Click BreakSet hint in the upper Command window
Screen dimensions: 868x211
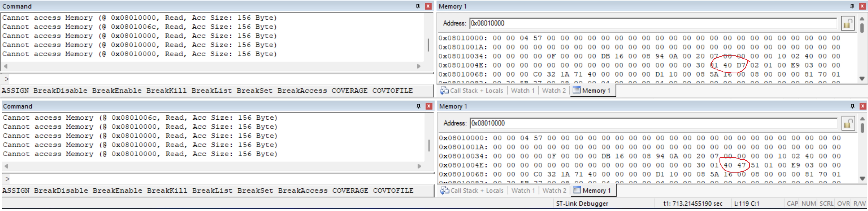pos(254,91)
